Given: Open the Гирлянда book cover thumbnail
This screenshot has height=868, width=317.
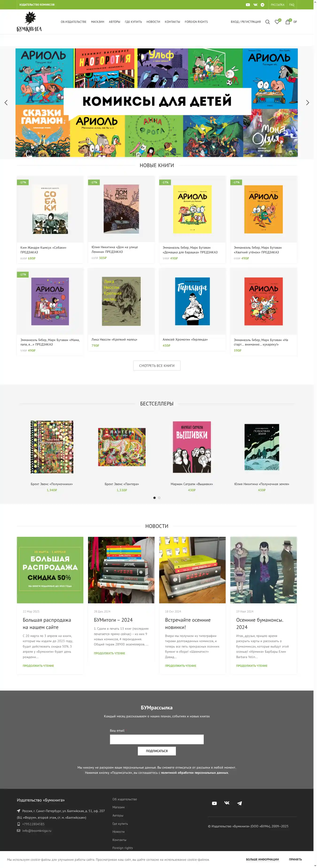Looking at the screenshot, I should (193, 301).
